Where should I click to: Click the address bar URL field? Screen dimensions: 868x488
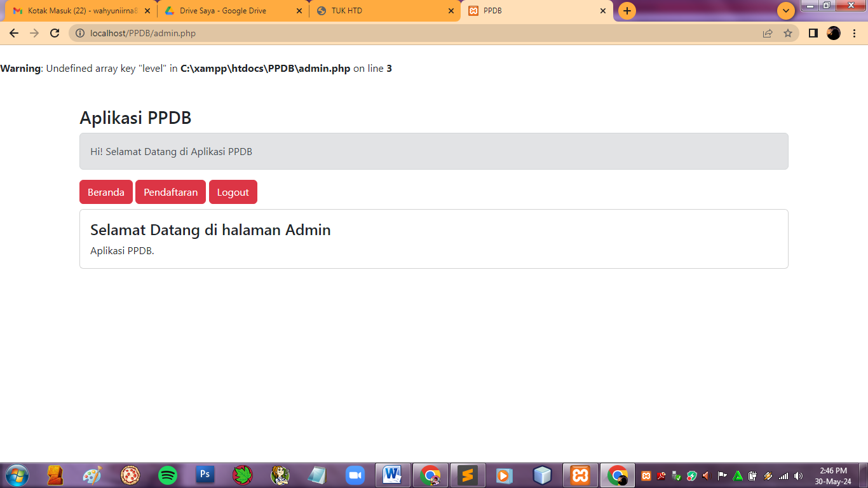pyautogui.click(x=381, y=33)
